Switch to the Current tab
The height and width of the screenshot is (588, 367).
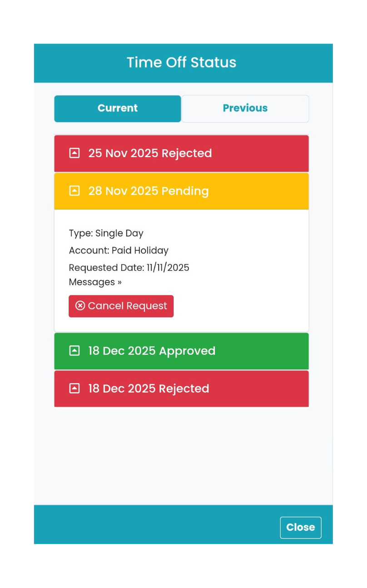click(x=118, y=109)
